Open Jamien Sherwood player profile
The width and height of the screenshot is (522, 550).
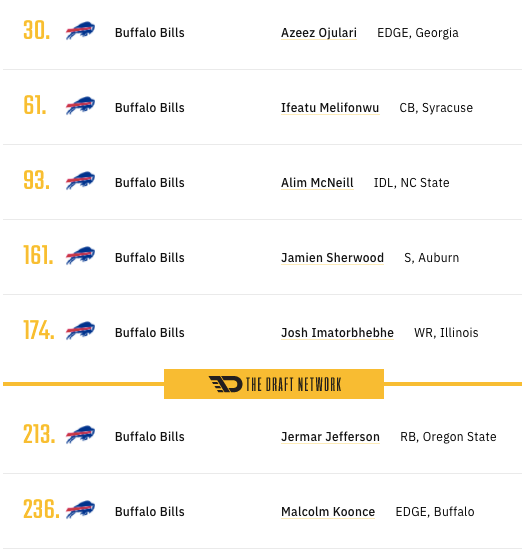pos(332,258)
